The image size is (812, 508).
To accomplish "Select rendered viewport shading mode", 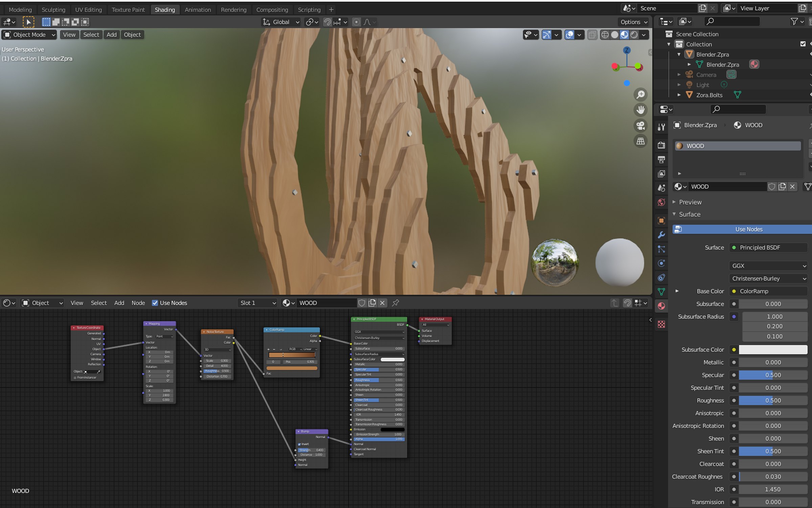I will pyautogui.click(x=634, y=35).
